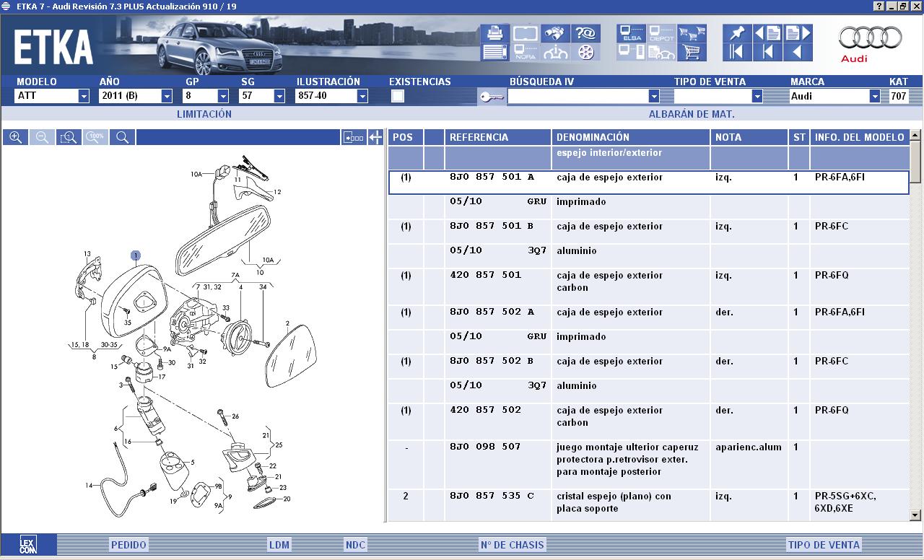
Task: Click the monitor-to-server icon
Action: pos(631,52)
